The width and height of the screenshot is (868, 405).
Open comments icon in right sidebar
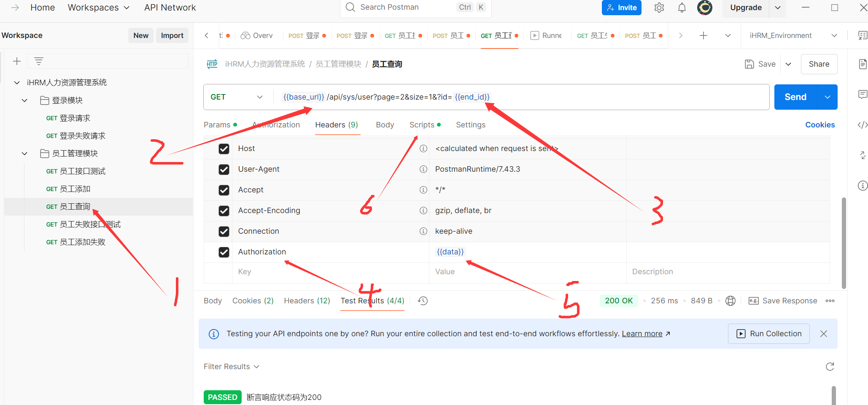click(863, 94)
